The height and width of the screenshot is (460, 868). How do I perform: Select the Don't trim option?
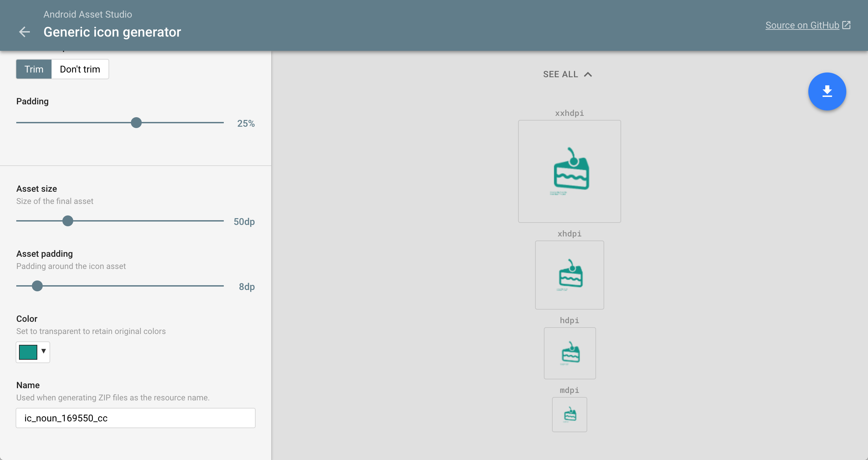point(80,69)
